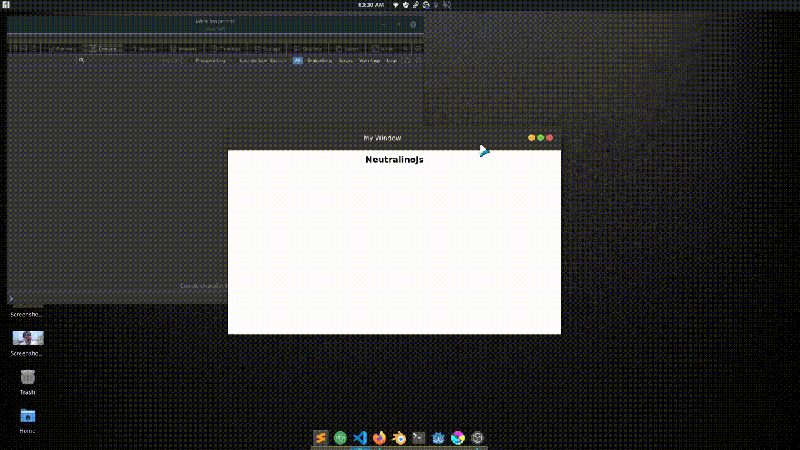Open the colorful circle dock app
800x450 pixels.
(x=458, y=438)
